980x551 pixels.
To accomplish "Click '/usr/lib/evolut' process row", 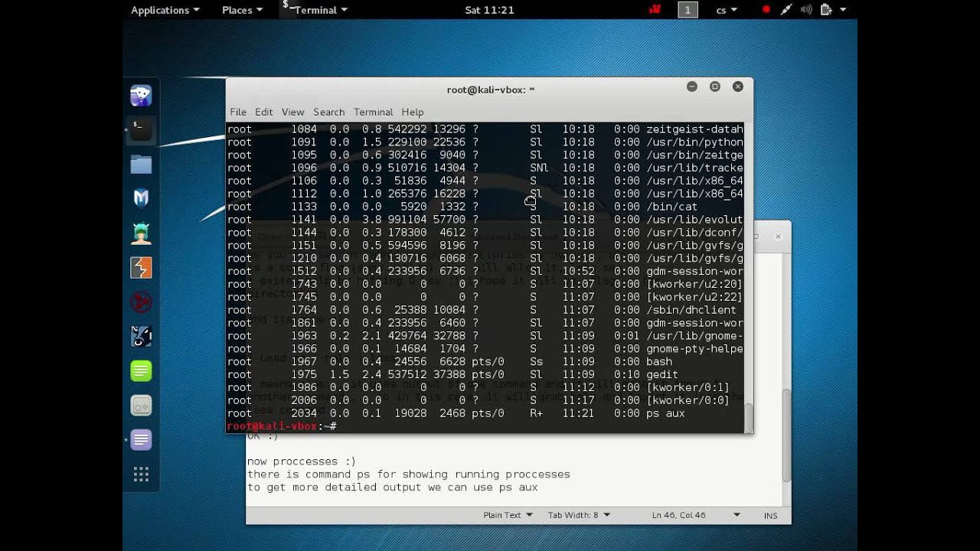I will (485, 220).
